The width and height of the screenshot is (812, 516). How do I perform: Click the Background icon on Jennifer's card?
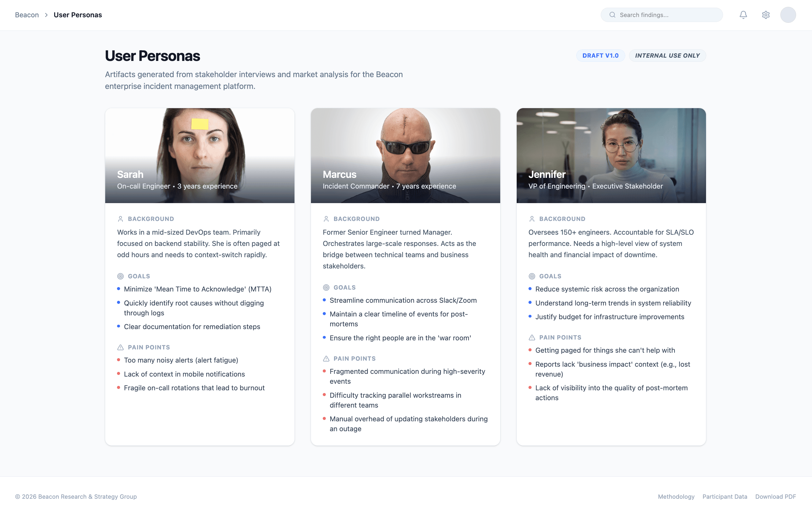point(532,218)
